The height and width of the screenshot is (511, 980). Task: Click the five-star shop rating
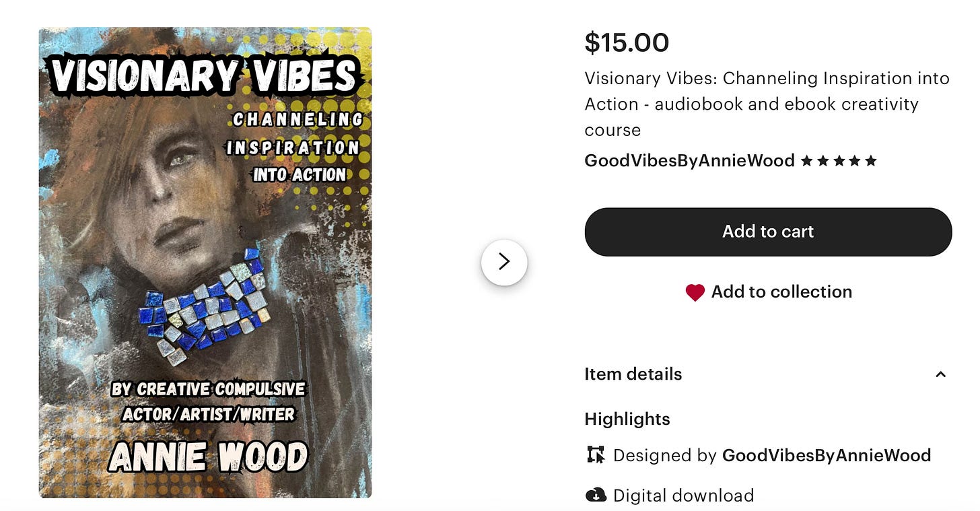click(839, 161)
